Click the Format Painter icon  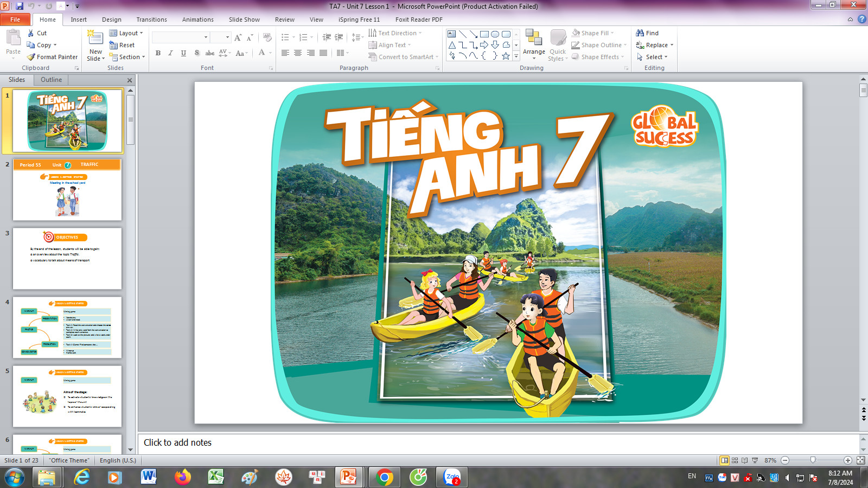tap(31, 57)
